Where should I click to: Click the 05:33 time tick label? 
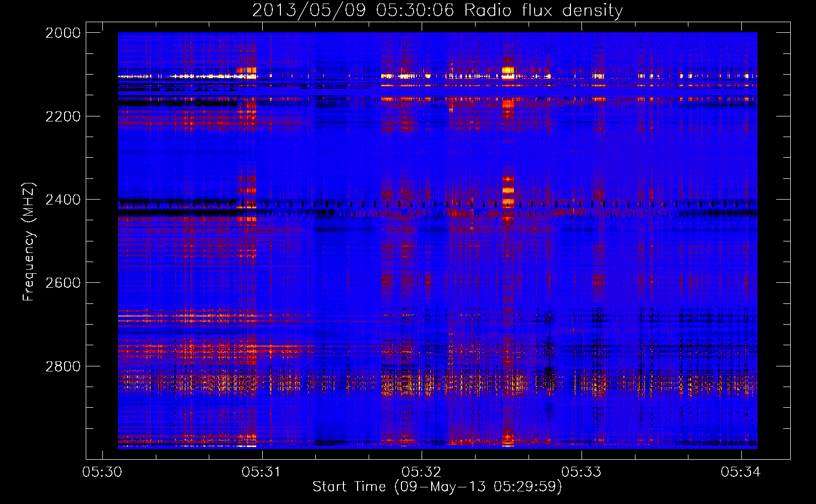[x=581, y=472]
